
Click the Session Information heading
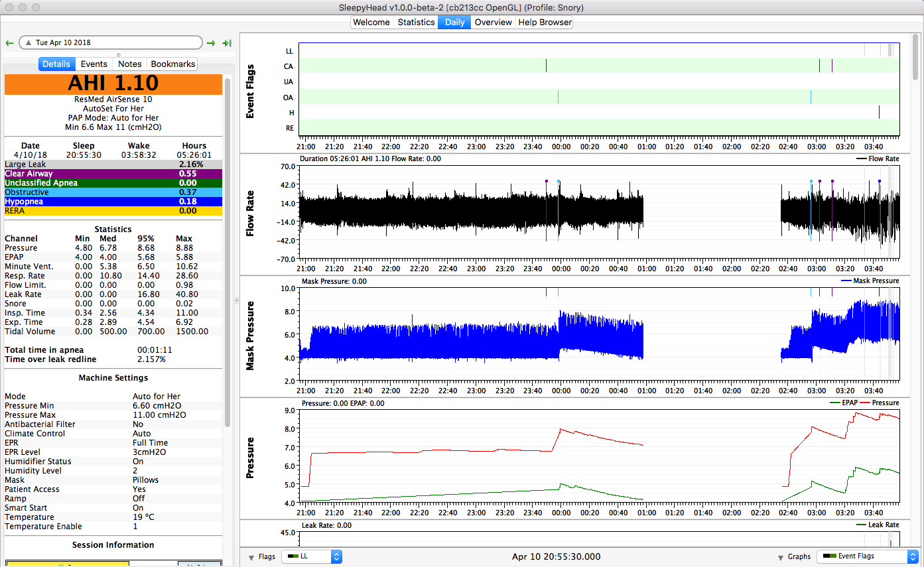pyautogui.click(x=113, y=545)
